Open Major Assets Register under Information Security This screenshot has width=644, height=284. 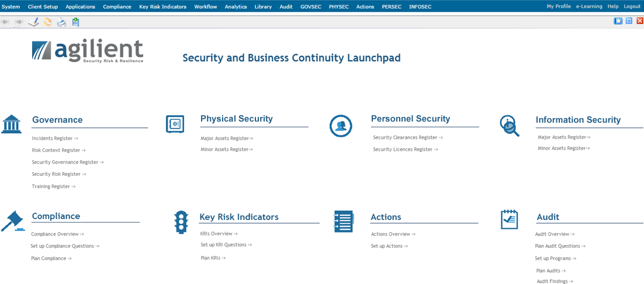coord(564,137)
